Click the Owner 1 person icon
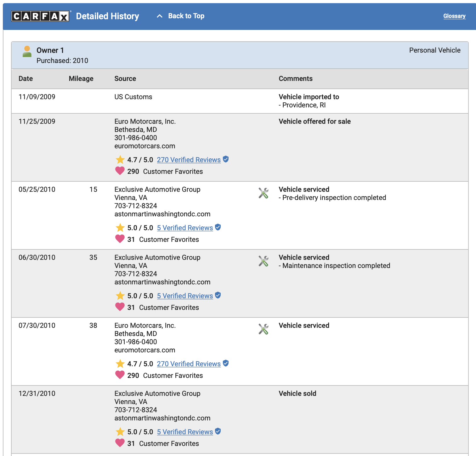 27,51
